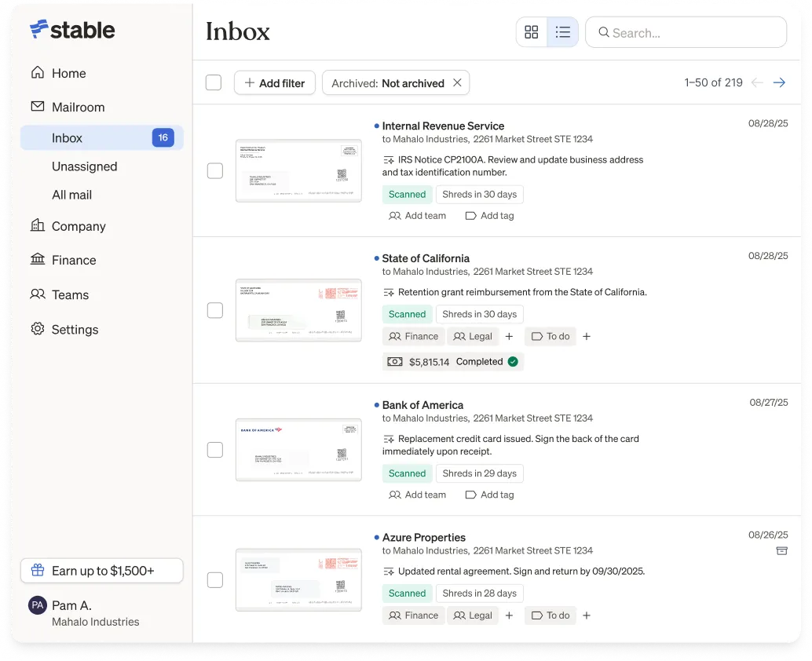The width and height of the screenshot is (812, 661).
Task: Click Shreds in 30 days on IRS mail
Action: [x=480, y=194]
